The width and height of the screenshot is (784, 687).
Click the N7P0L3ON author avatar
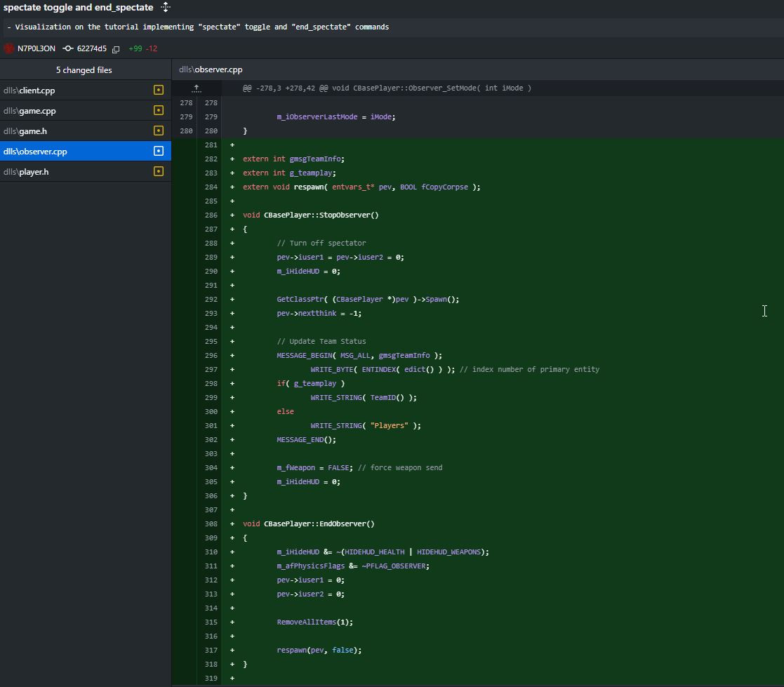pos(9,48)
